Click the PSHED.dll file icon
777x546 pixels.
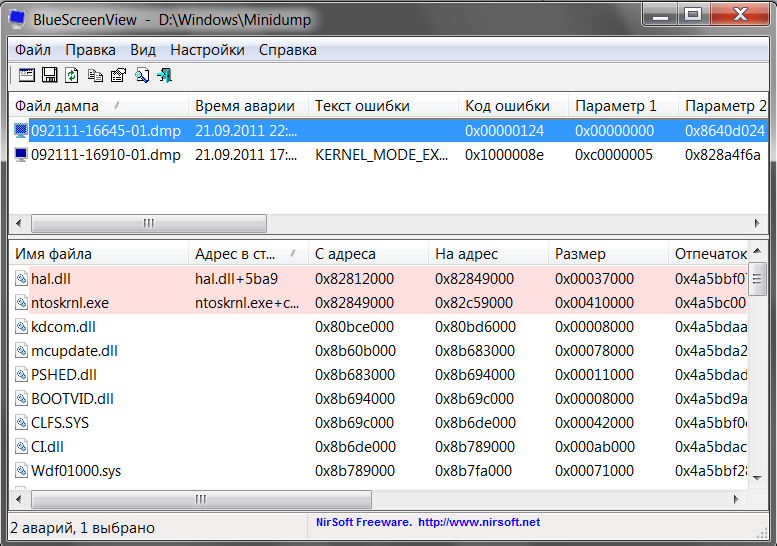pos(21,375)
